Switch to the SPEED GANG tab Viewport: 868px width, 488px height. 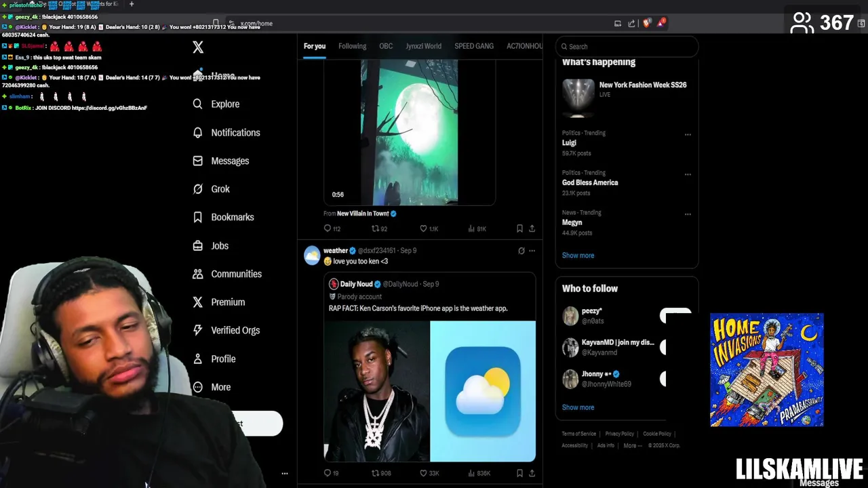click(474, 46)
